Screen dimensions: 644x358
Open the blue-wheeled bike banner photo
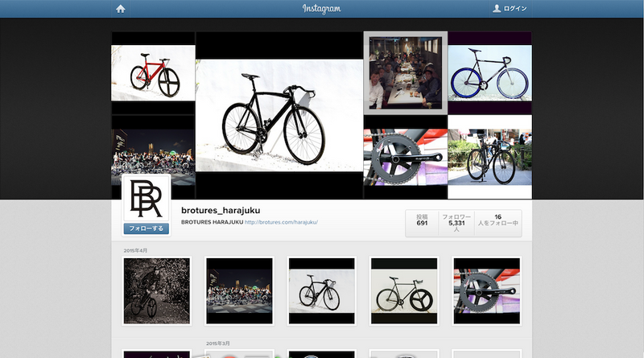489,73
